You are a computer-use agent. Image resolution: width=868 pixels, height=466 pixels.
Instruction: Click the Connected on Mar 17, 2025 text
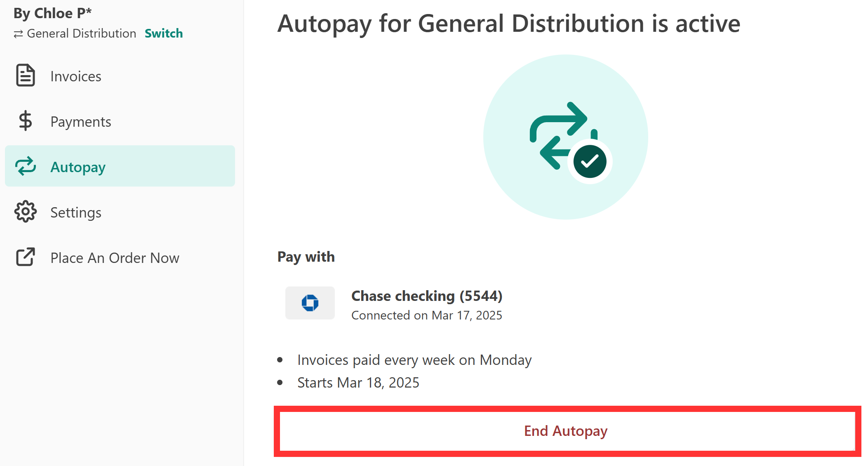427,315
